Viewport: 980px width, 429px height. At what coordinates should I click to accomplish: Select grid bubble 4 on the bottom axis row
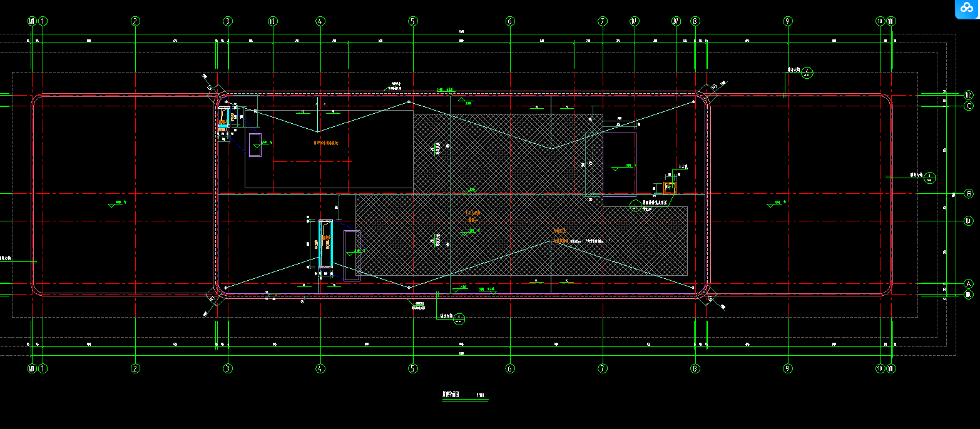pos(320,368)
